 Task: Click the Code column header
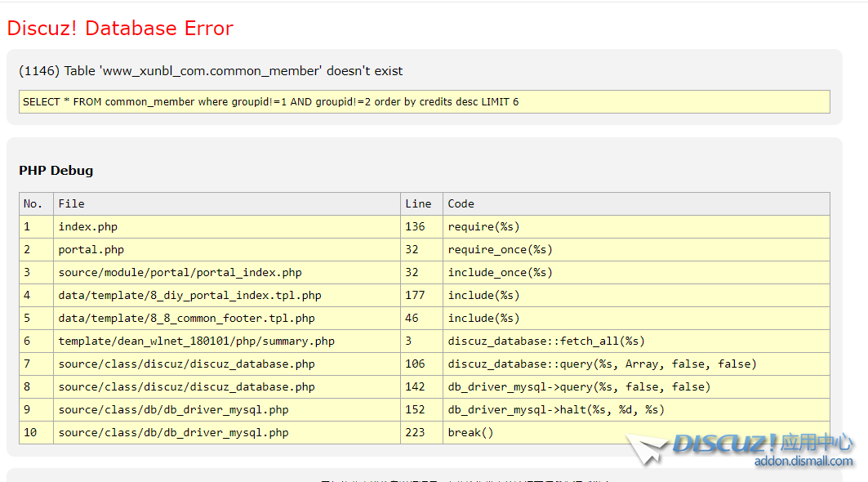click(x=461, y=203)
